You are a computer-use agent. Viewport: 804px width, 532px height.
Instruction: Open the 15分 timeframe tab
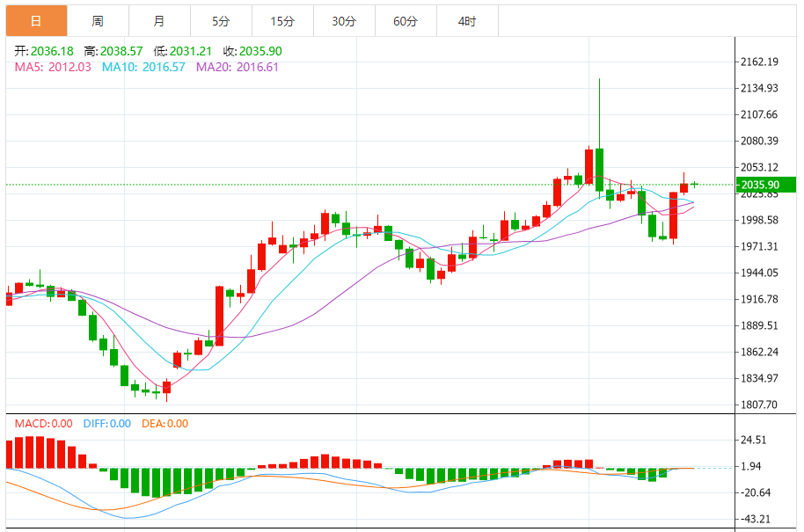point(282,21)
